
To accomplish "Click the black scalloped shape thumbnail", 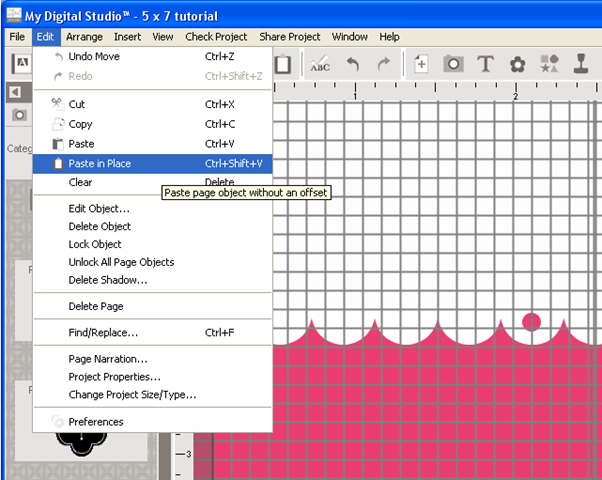I will tap(81, 444).
